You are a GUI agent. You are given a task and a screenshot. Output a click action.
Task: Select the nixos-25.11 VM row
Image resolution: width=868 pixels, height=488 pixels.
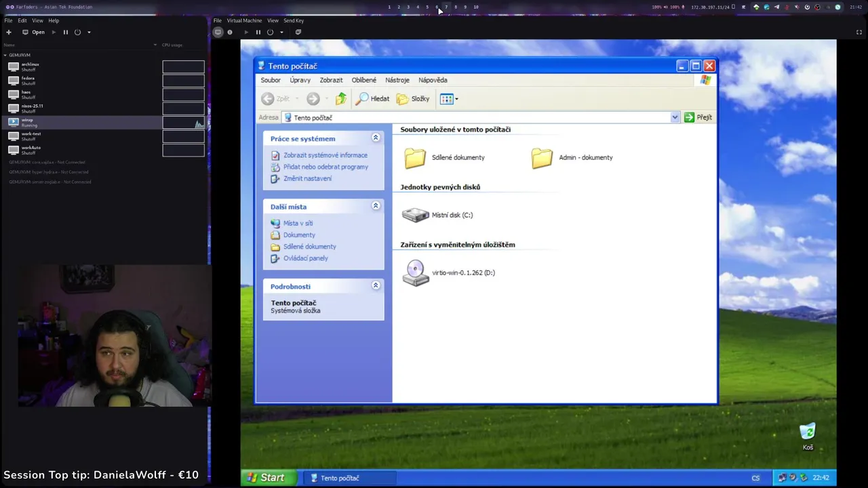click(x=81, y=108)
